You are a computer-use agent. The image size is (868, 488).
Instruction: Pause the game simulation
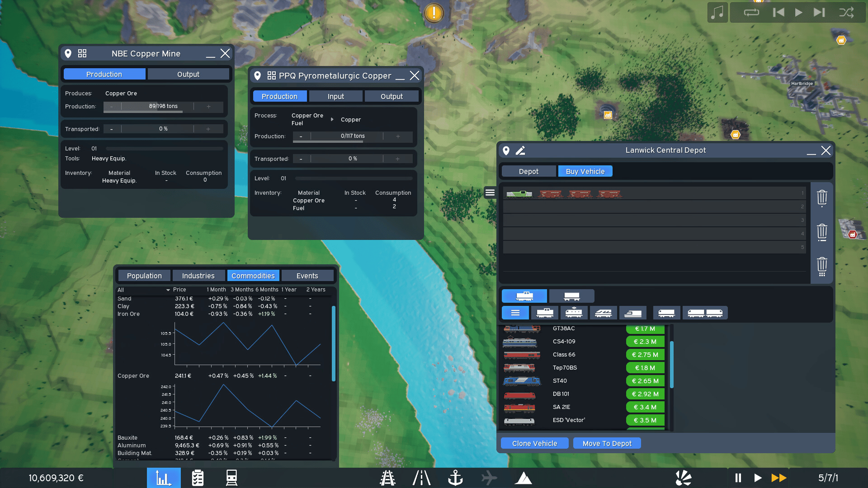(738, 478)
